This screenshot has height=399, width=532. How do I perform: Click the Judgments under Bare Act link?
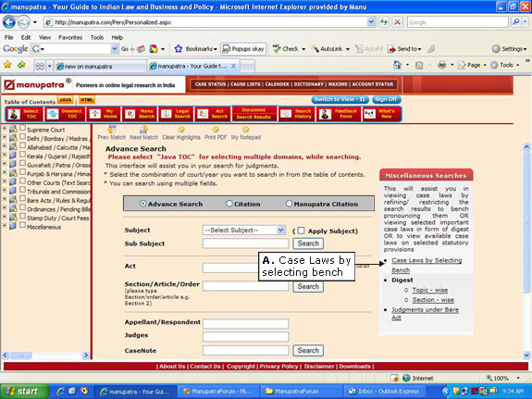pos(425,314)
